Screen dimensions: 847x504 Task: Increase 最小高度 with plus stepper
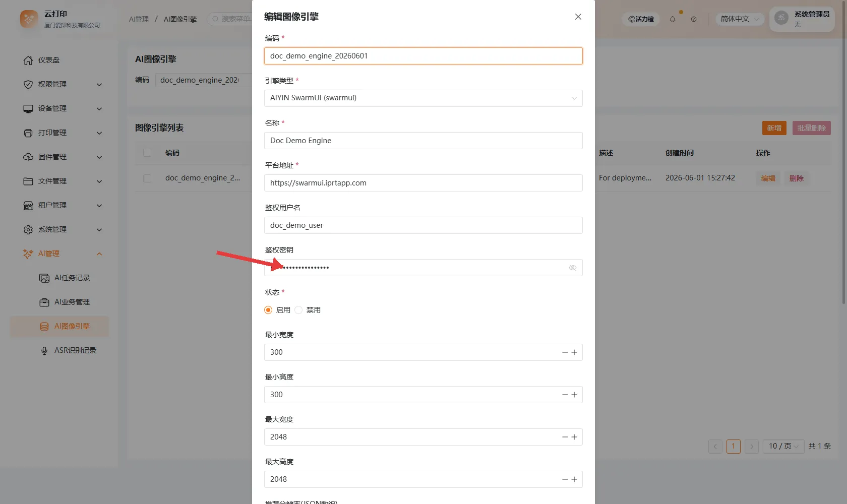tap(574, 395)
